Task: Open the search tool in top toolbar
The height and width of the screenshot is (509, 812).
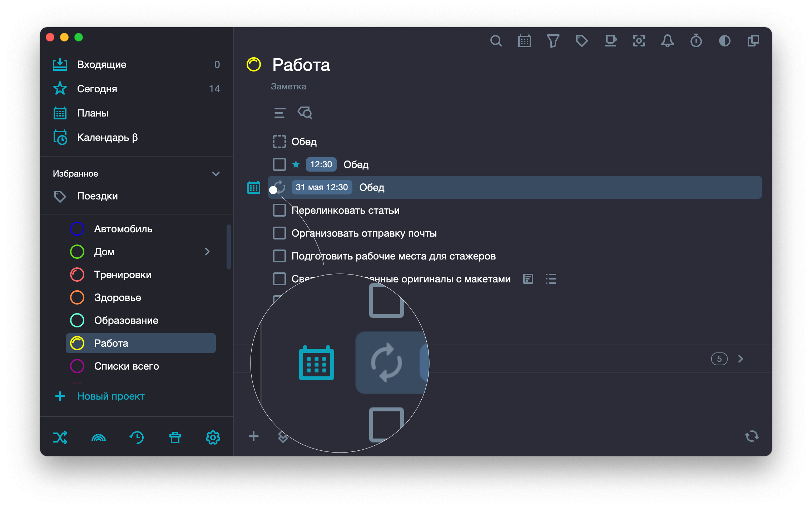Action: [496, 41]
